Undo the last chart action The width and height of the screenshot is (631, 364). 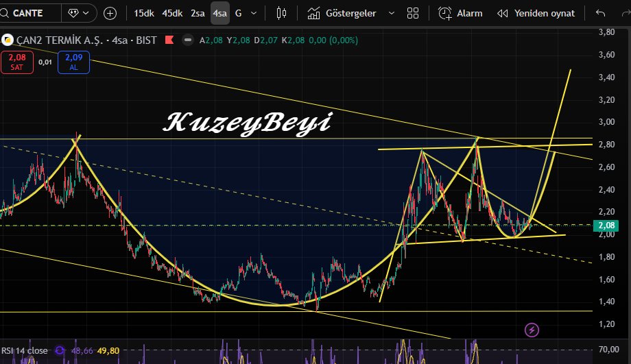coord(600,13)
